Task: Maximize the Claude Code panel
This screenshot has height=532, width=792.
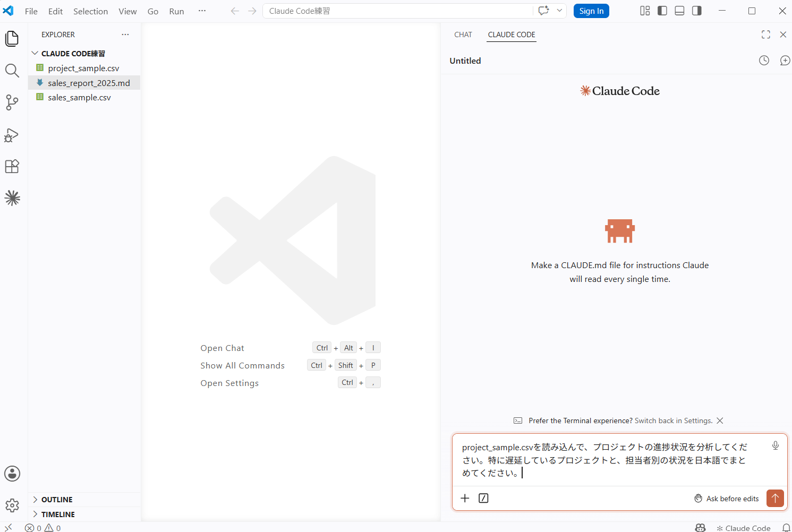Action: coord(765,35)
